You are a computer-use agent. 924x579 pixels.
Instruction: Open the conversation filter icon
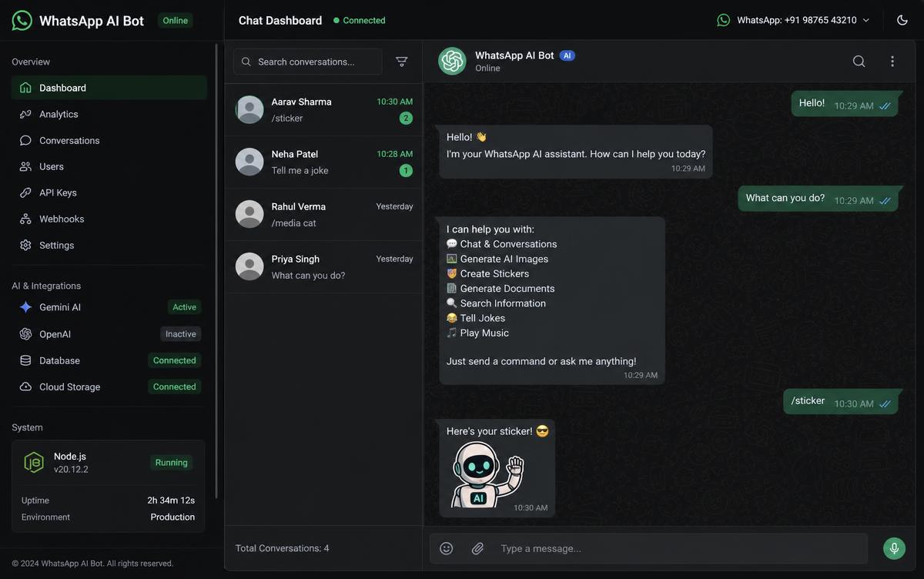(x=402, y=62)
